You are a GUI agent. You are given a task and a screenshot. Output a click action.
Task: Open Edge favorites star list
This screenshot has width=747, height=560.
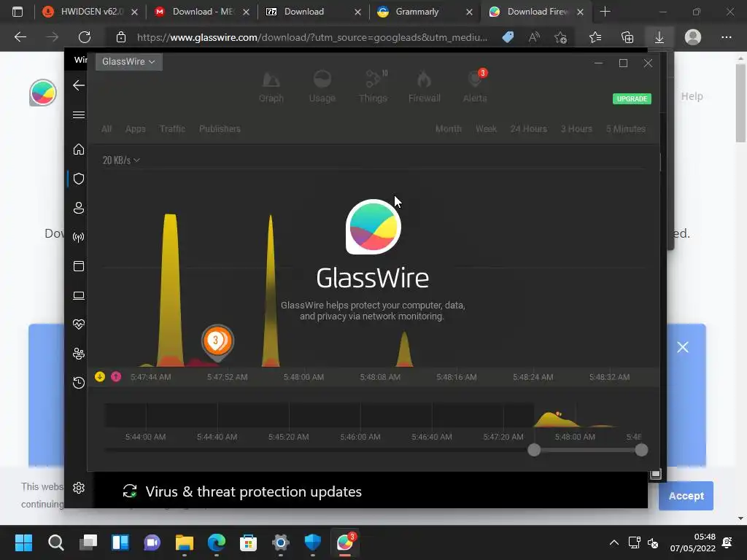[595, 37]
